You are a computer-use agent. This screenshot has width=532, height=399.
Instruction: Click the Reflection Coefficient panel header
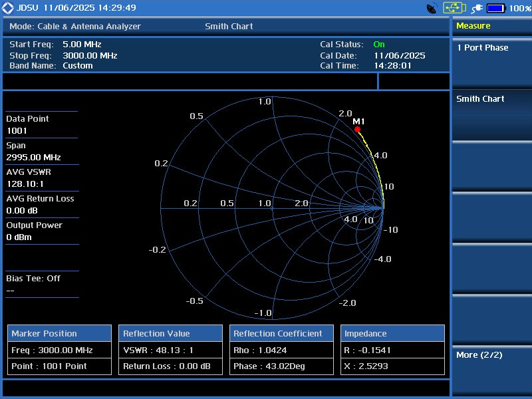click(281, 334)
